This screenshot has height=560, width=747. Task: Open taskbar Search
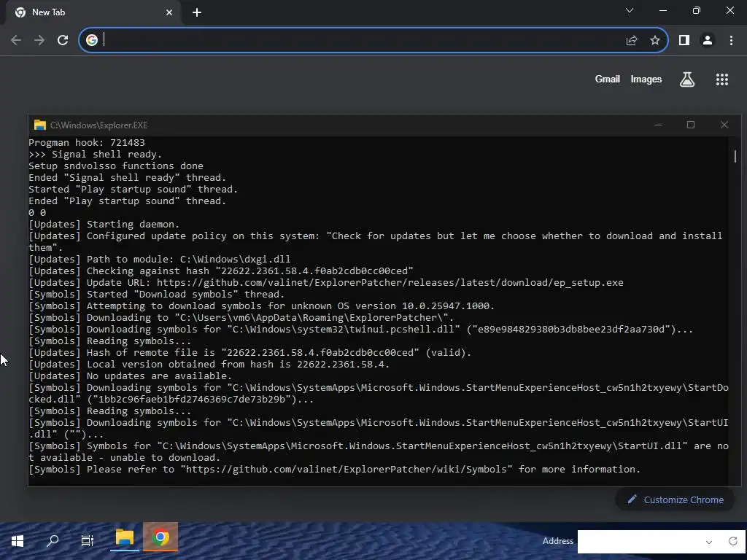click(53, 540)
